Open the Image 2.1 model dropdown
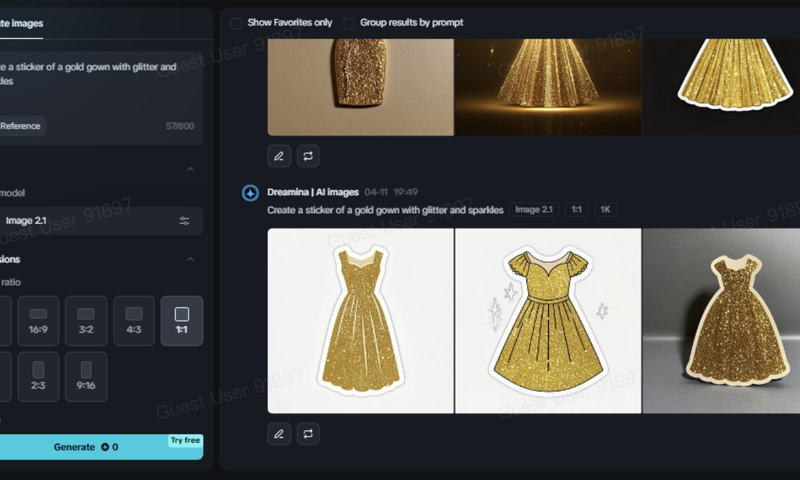800x480 pixels. [x=90, y=221]
